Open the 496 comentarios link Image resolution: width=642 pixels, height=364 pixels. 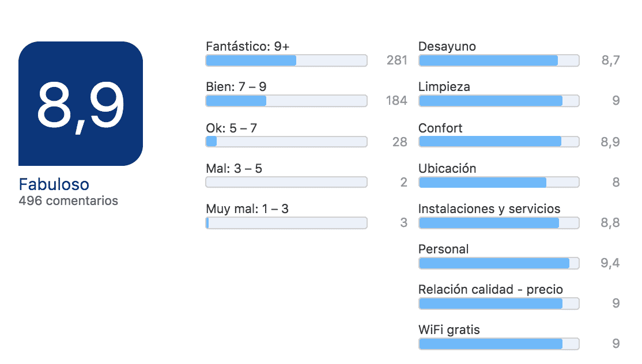point(69,201)
